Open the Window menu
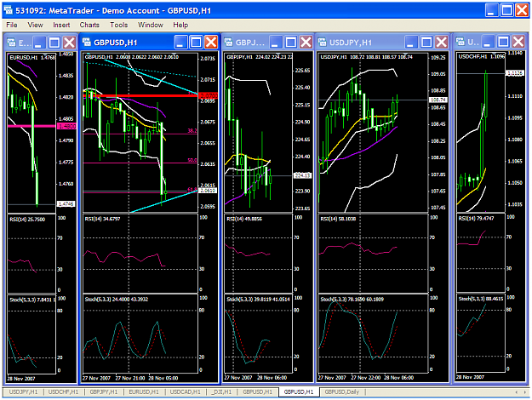532x400 pixels. point(151,25)
